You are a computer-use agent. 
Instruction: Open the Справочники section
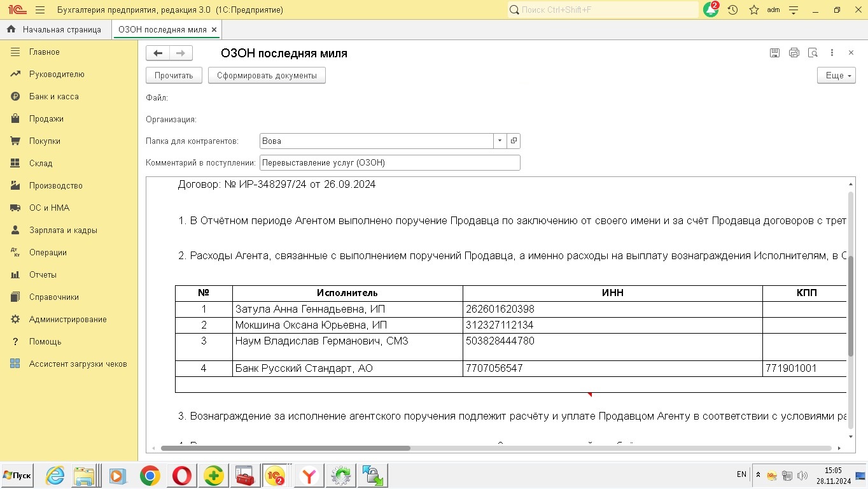tap(69, 297)
